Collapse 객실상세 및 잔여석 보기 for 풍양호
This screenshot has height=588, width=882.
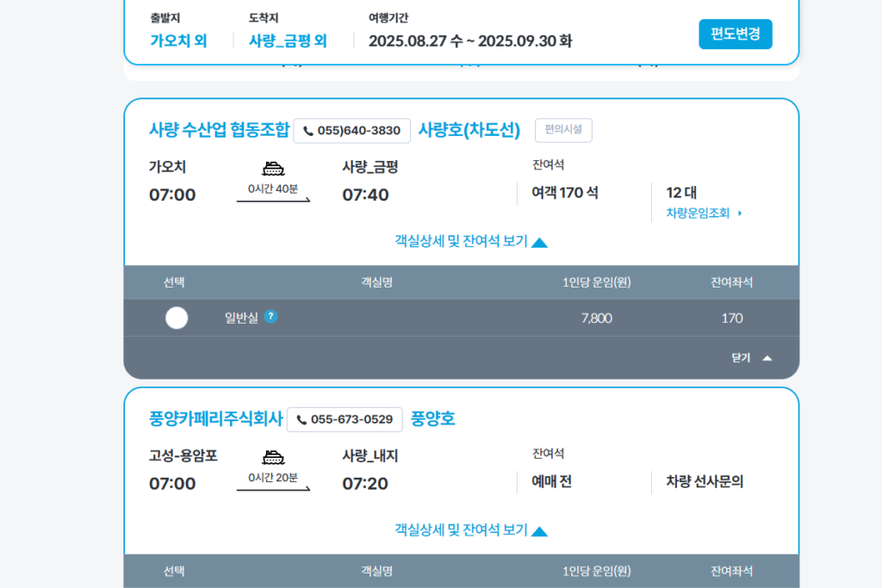tap(463, 530)
